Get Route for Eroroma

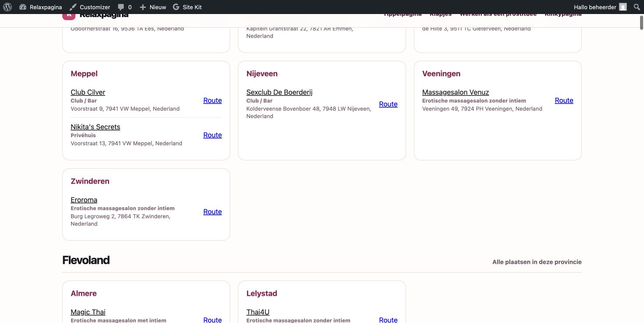click(x=212, y=212)
